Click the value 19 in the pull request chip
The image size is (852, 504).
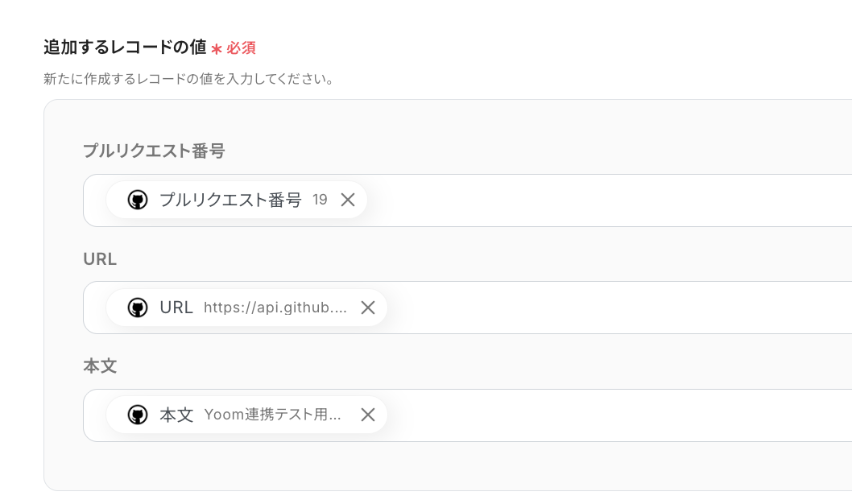320,200
